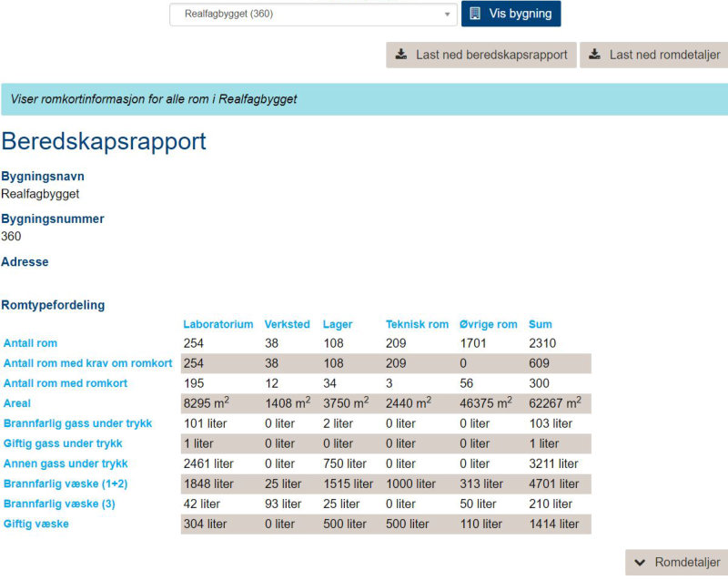Click the 110 liter Øvrige rom value
728x580 pixels.
(x=481, y=524)
